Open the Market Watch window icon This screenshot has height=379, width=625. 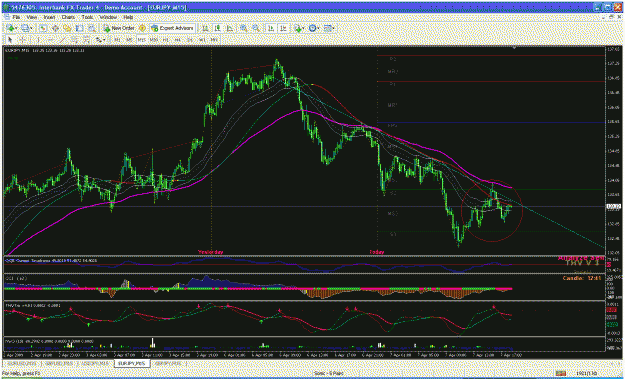(x=43, y=28)
